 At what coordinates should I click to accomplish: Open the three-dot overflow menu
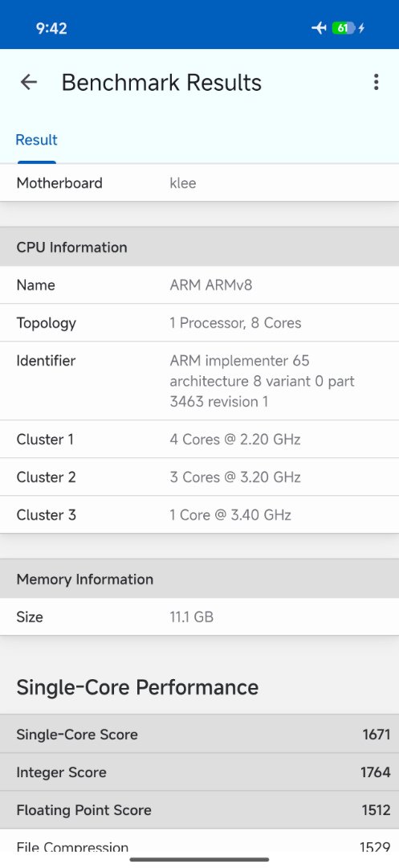pyautogui.click(x=376, y=82)
